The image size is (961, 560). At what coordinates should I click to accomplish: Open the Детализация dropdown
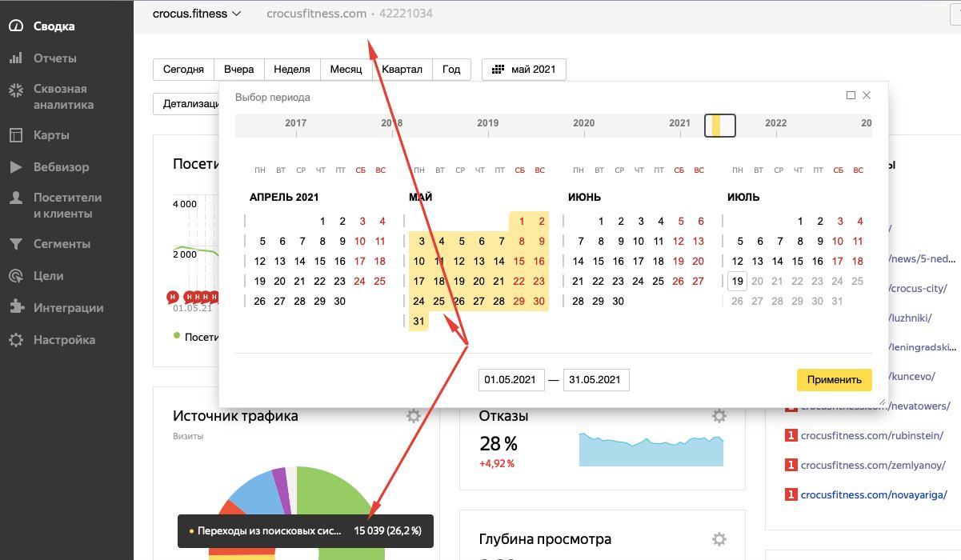[186, 103]
